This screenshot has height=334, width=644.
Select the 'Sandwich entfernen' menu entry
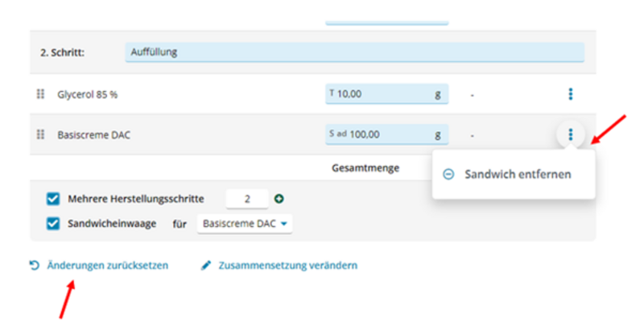[518, 174]
